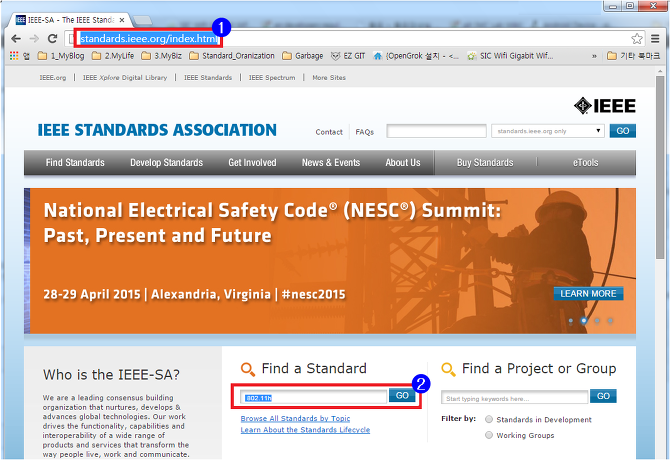Open the Contact link

tap(329, 132)
